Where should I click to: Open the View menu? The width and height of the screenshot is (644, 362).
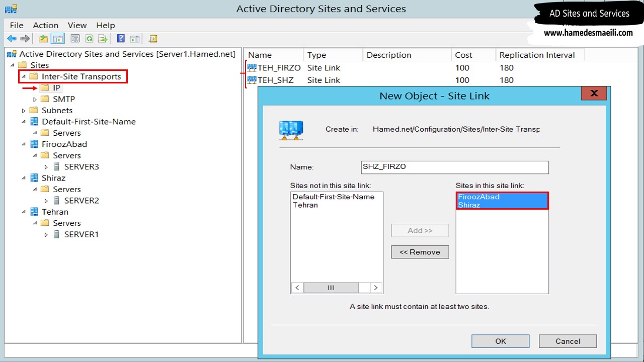tap(77, 25)
